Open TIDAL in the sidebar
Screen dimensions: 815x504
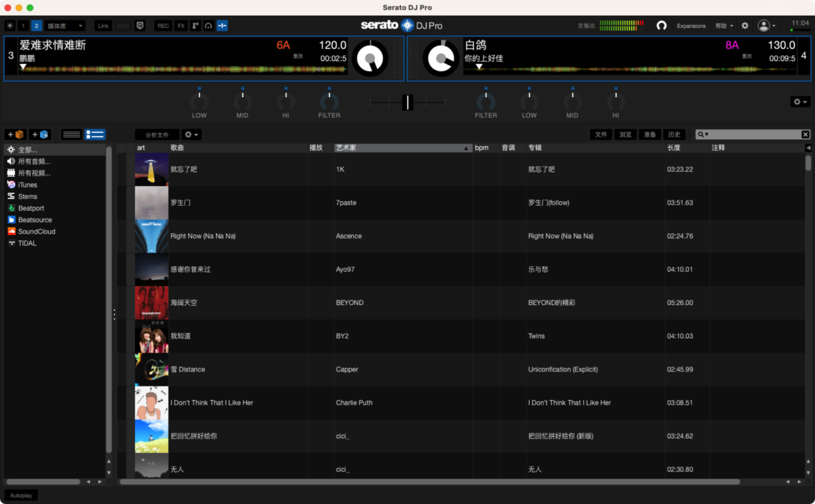click(55, 242)
